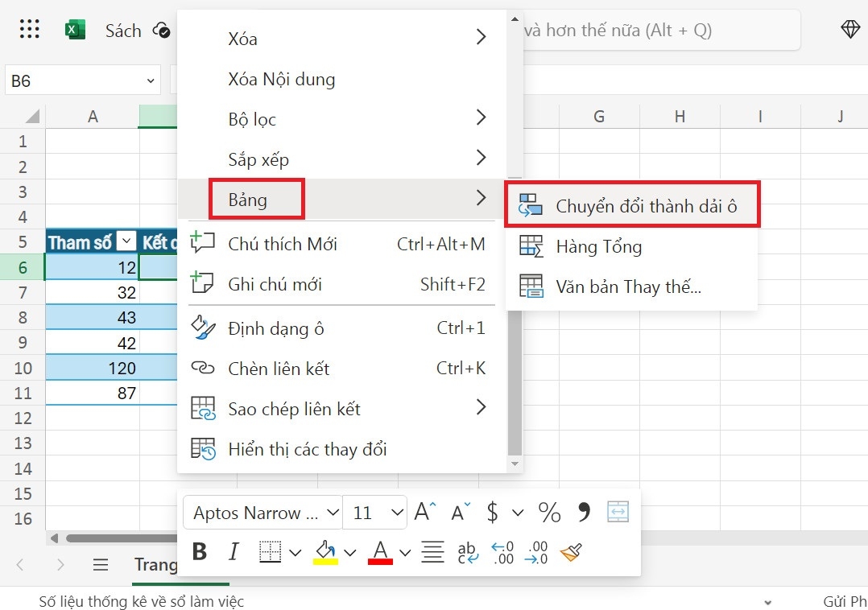Select column G header
Screen dimensions: 868x610
pyautogui.click(x=599, y=116)
